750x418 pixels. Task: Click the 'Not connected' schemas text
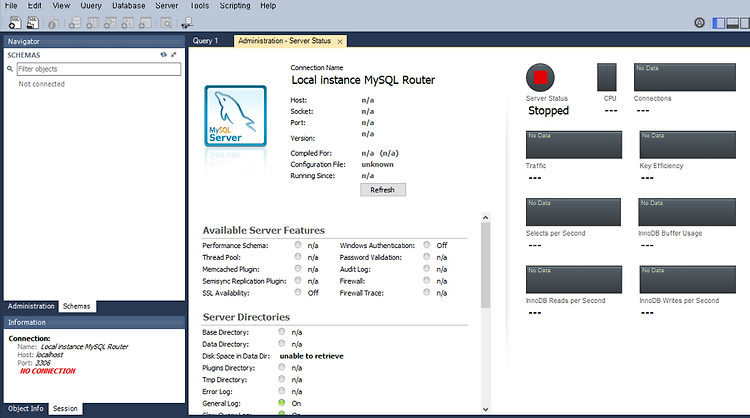42,84
